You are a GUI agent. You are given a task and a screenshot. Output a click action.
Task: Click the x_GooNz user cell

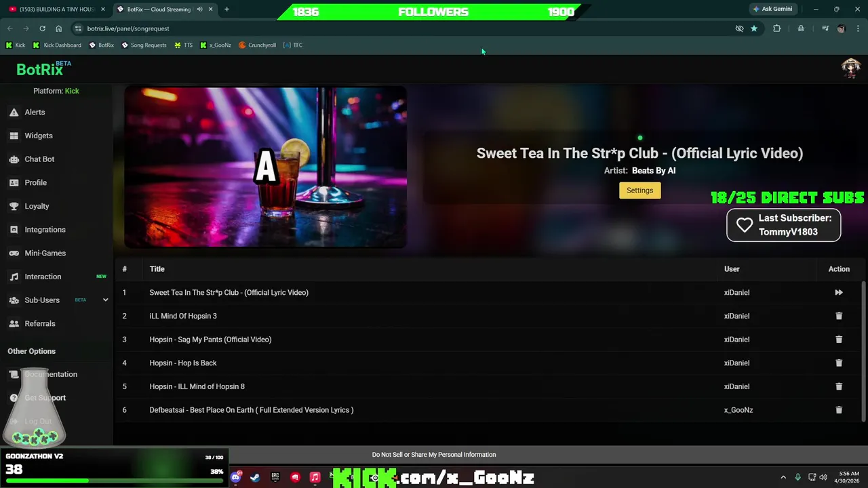coord(738,410)
